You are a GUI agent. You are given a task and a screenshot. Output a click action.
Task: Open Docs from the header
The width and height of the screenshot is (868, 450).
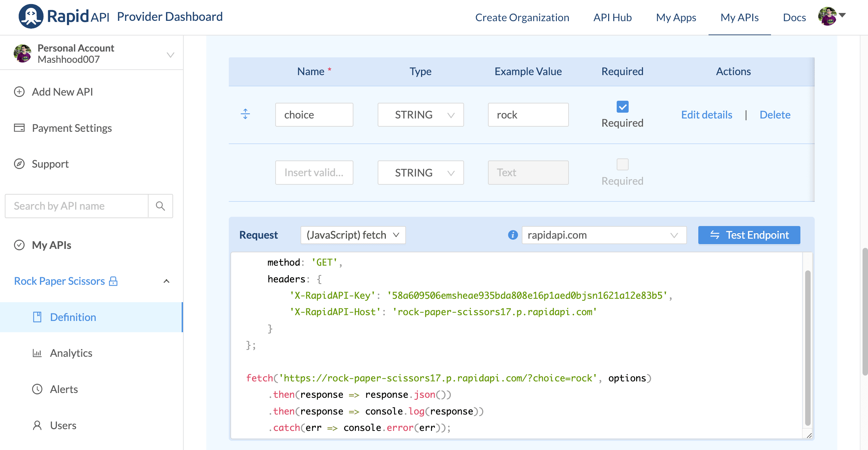click(794, 17)
